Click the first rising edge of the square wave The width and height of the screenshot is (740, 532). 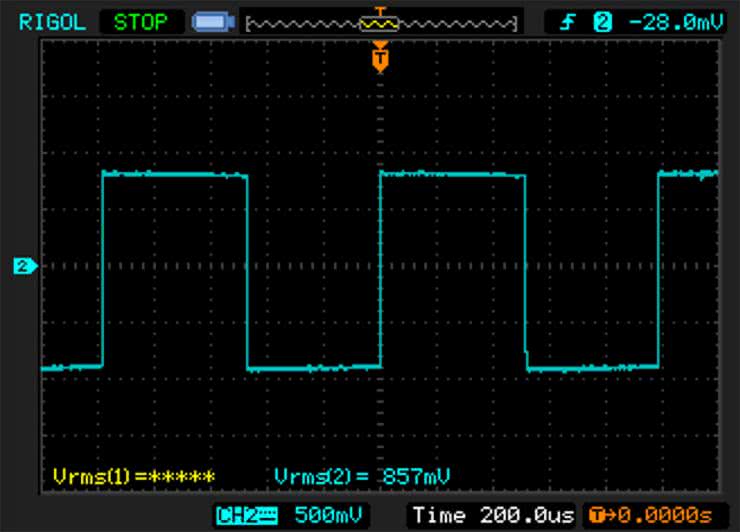point(102,270)
